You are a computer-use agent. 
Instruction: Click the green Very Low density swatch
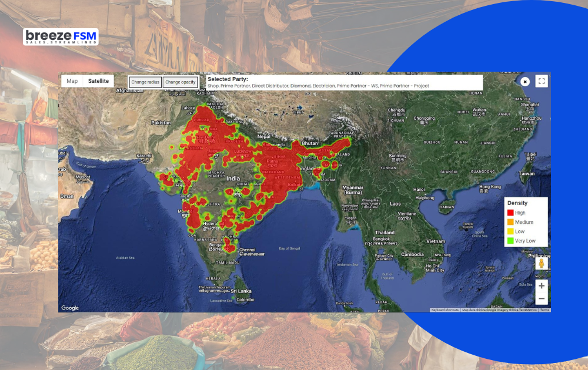click(510, 241)
